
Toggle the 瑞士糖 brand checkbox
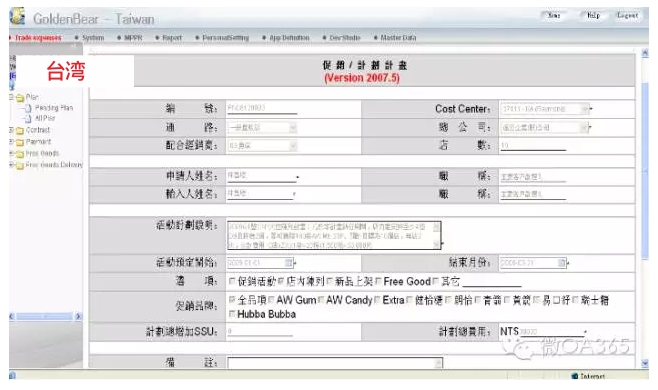pos(575,300)
